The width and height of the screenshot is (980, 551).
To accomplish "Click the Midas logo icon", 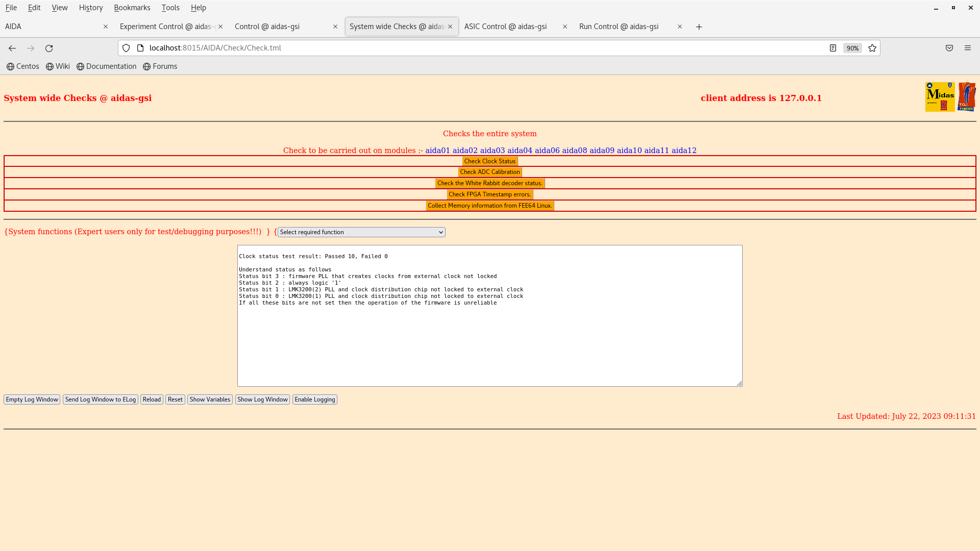I will pos(940,97).
